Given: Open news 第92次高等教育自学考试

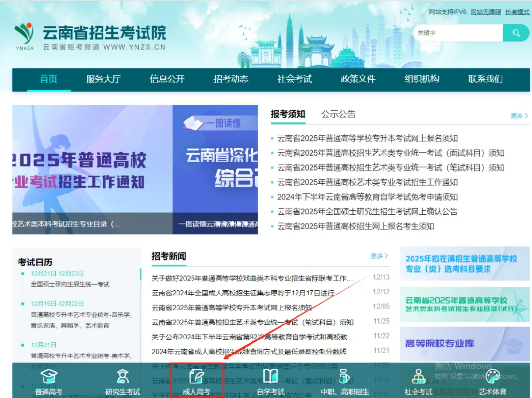Looking at the screenshot, I should [x=252, y=337].
